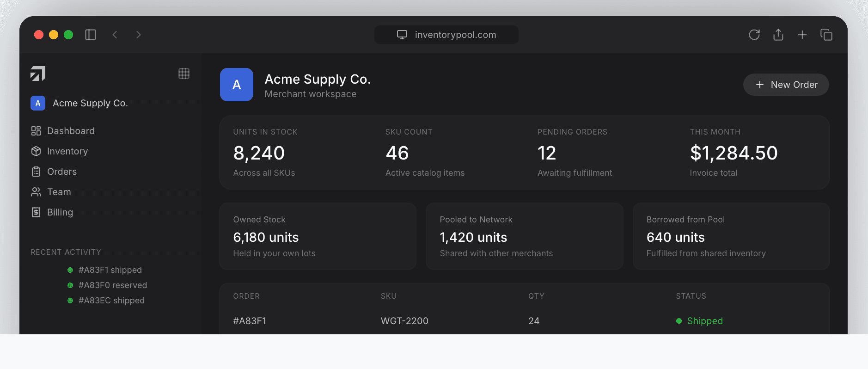Click the QTY column header
Screen dimensions: 868x369
pos(536,296)
